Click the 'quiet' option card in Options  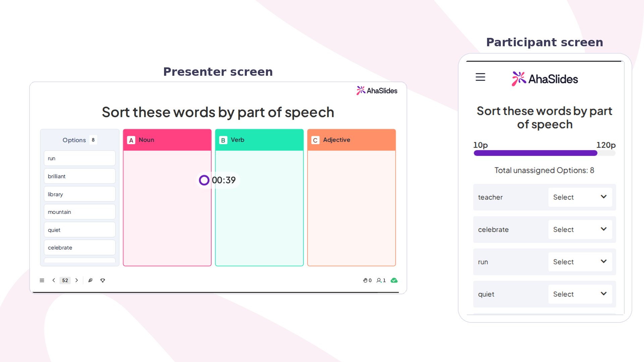(x=79, y=230)
